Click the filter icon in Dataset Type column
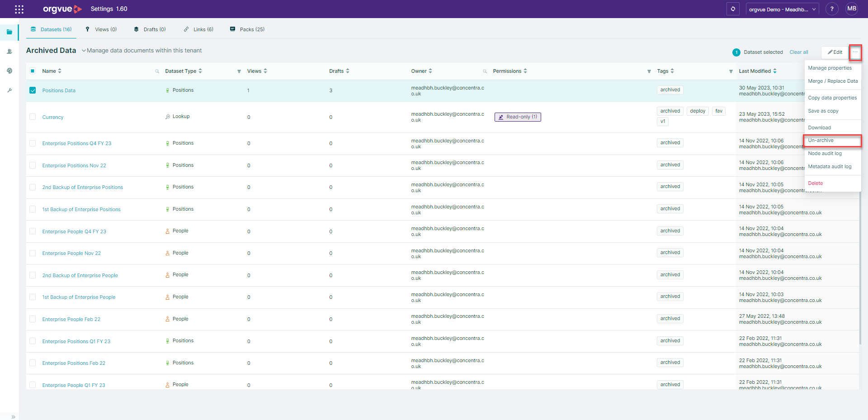 pos(239,71)
